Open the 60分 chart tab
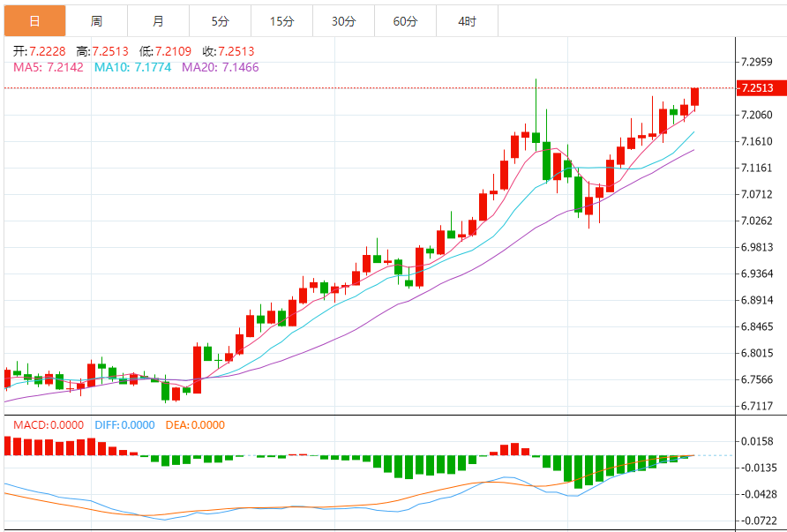The height and width of the screenshot is (532, 787). pos(405,21)
